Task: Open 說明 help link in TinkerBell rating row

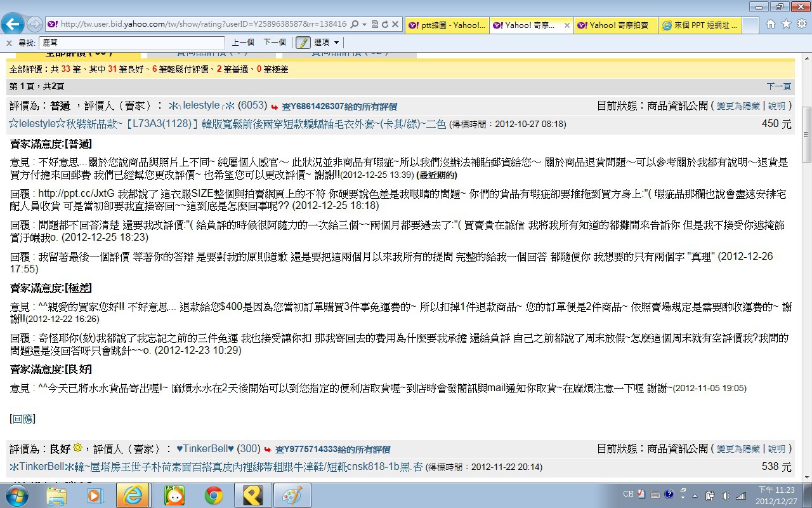Action: click(x=776, y=449)
